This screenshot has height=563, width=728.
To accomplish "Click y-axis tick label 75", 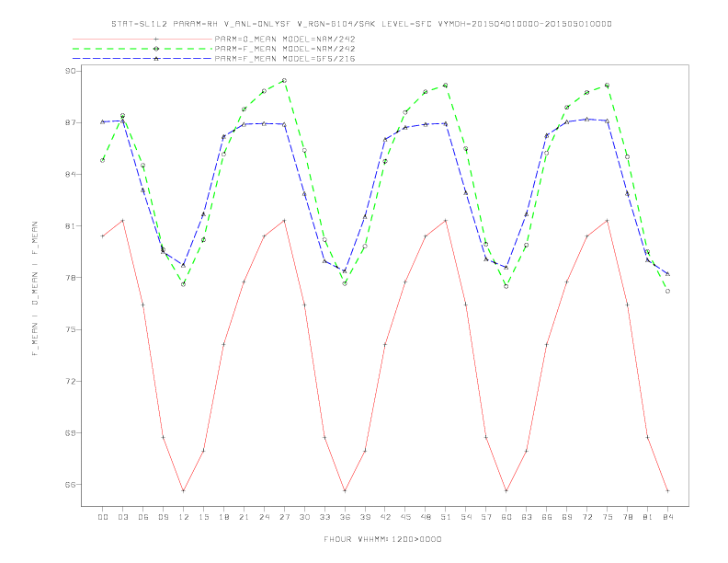I will [70, 329].
